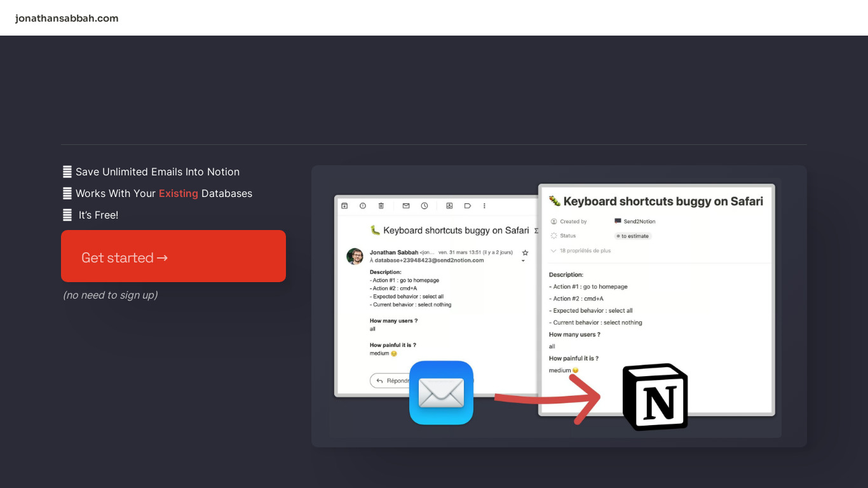This screenshot has width=868, height=488.
Task: Click the Labels tag icon in email toolbar
Action: (467, 206)
